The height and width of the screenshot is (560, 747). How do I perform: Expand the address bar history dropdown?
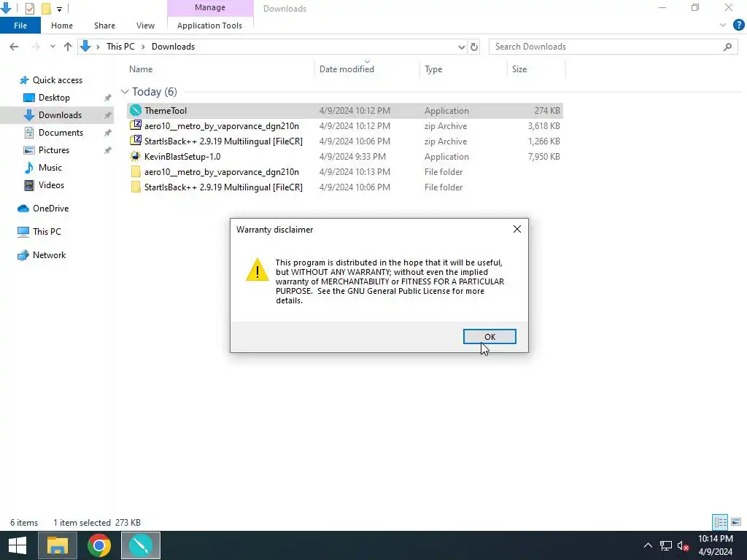pyautogui.click(x=461, y=47)
